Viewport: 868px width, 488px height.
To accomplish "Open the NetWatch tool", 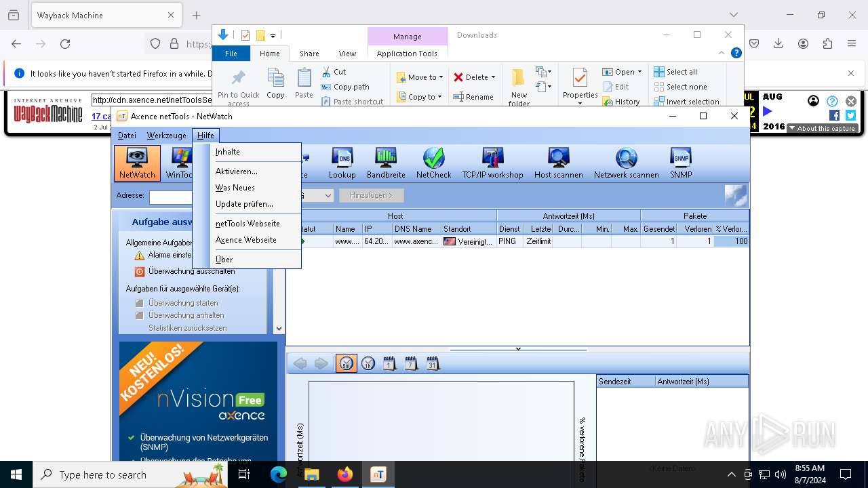I will point(137,163).
